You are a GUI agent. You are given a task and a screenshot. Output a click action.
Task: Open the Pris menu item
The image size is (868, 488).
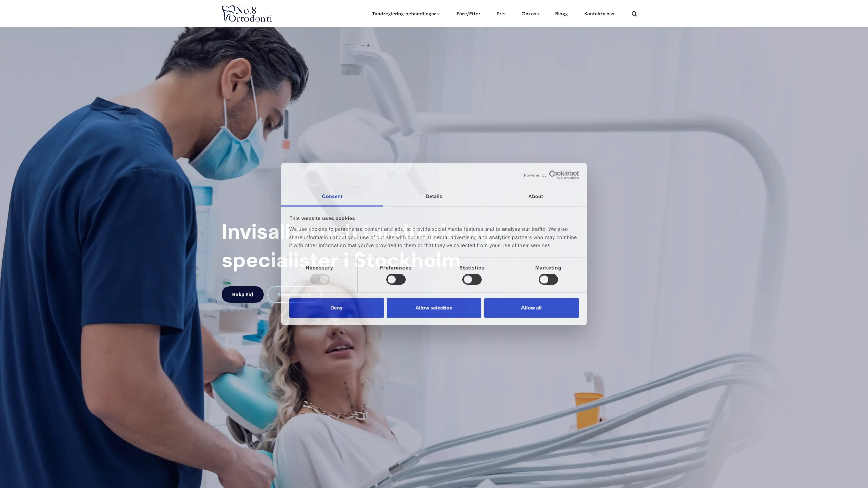[x=501, y=14]
